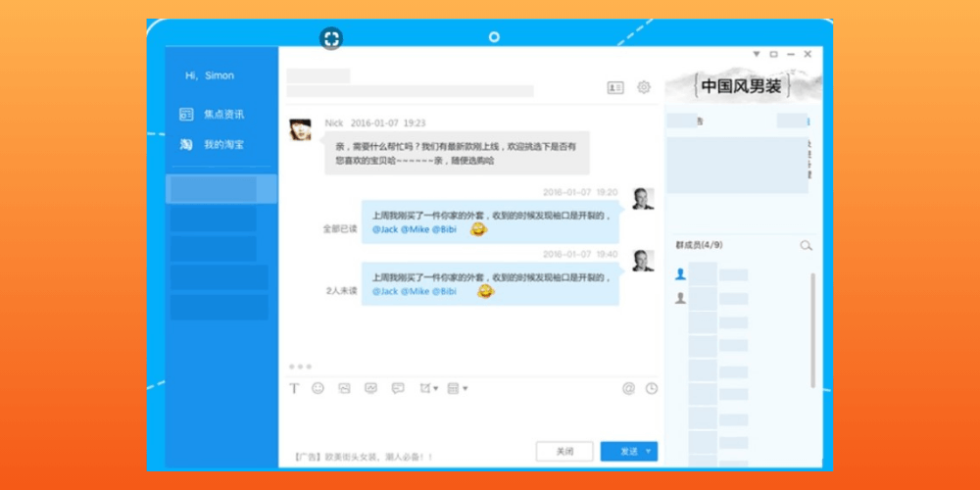Search group members with magnifier icon
The height and width of the screenshot is (490, 980).
point(807,246)
